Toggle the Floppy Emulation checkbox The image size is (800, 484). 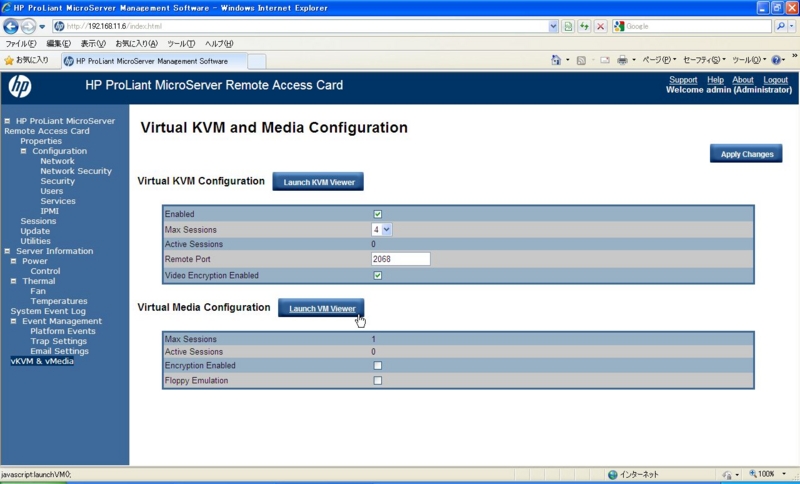378,380
